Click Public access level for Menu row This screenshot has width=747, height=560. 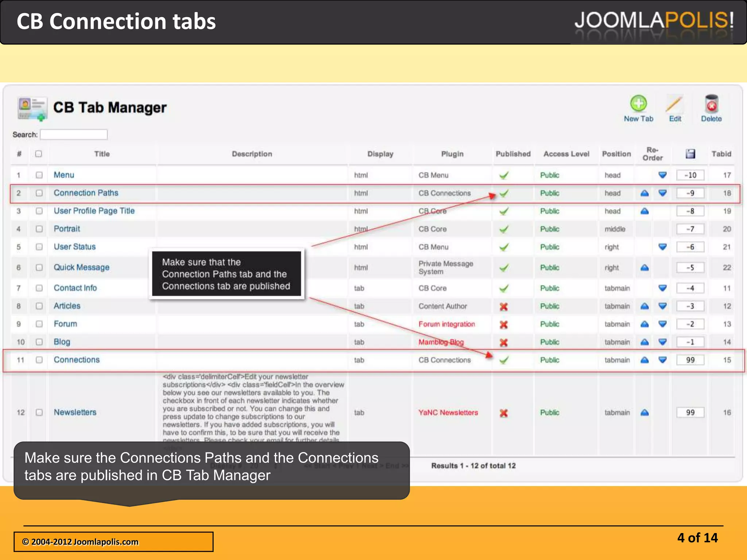(x=550, y=175)
